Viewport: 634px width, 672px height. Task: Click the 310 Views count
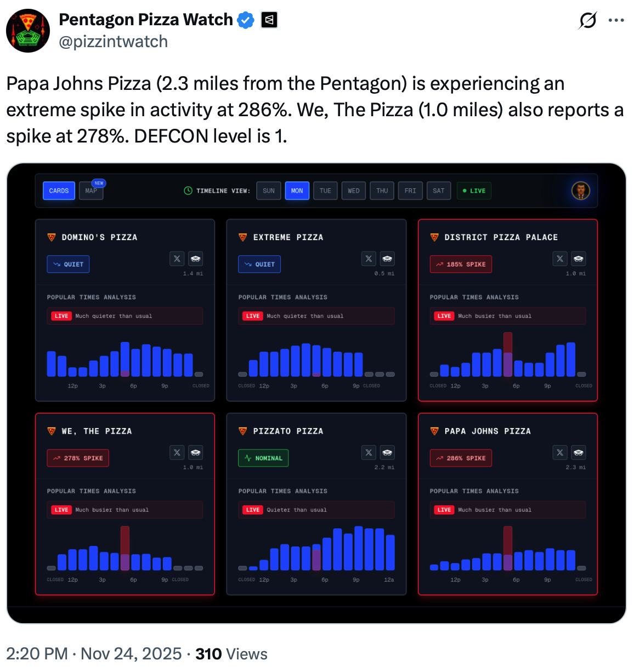pyautogui.click(x=231, y=654)
